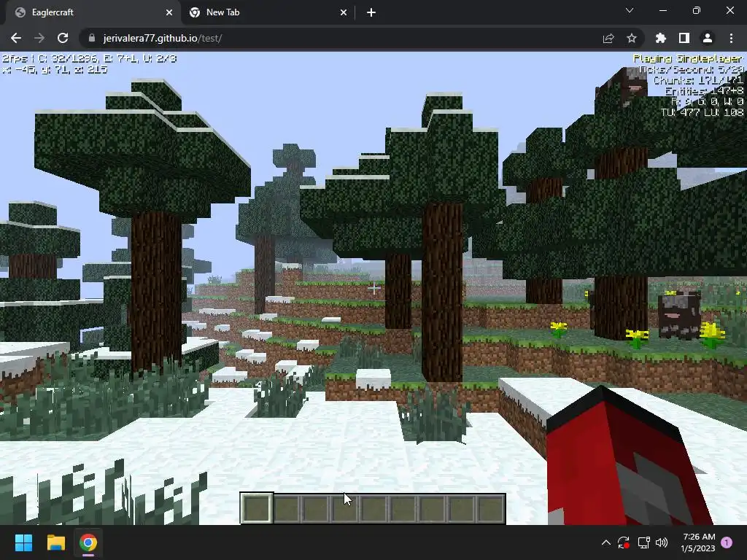Share this page using the share icon
Image resolution: width=747 pixels, height=560 pixels.
click(608, 38)
